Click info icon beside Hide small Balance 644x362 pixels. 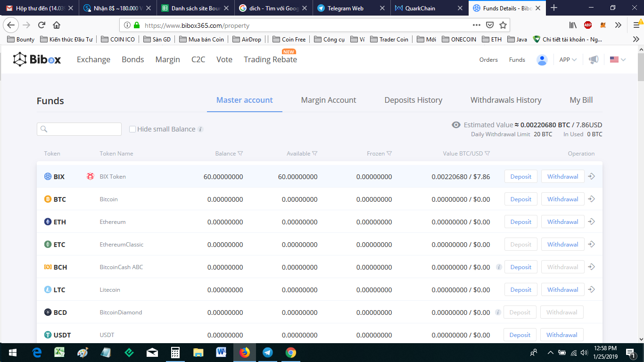pos(200,129)
